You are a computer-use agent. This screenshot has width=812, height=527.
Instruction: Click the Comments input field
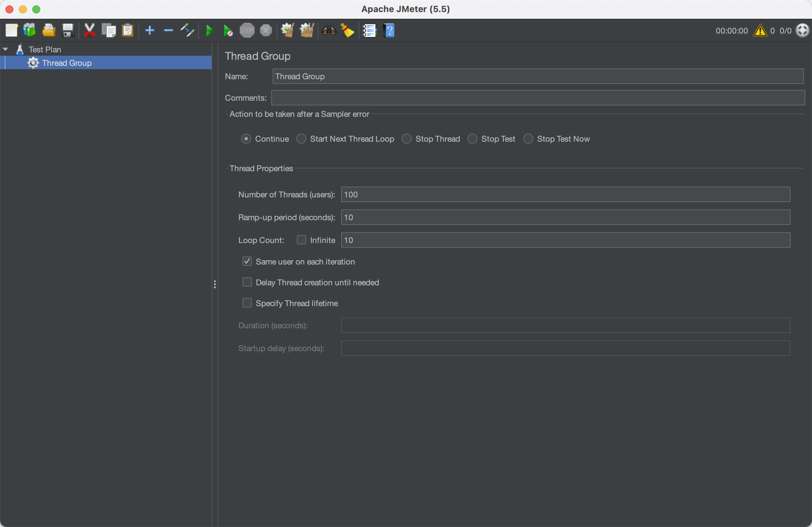point(538,98)
